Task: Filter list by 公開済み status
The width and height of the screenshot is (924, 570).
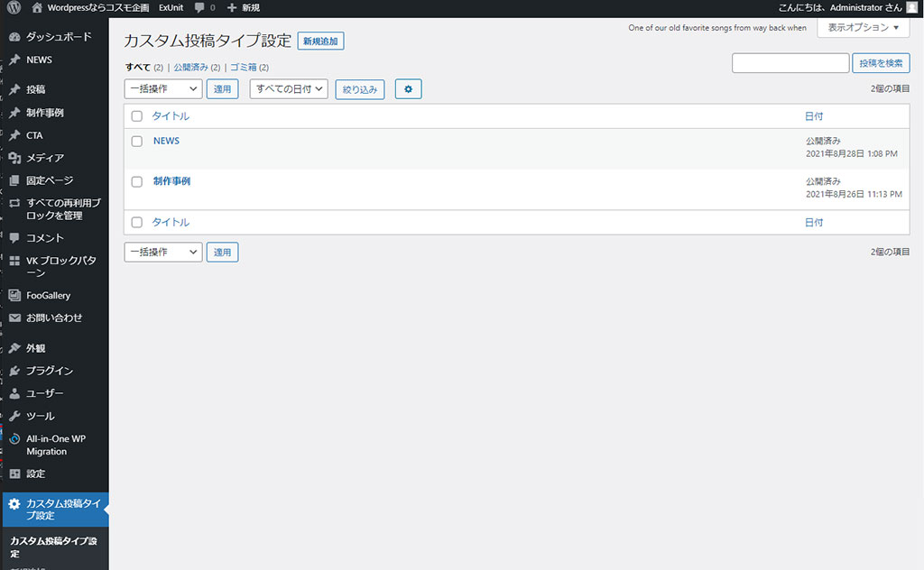Action: pyautogui.click(x=190, y=68)
